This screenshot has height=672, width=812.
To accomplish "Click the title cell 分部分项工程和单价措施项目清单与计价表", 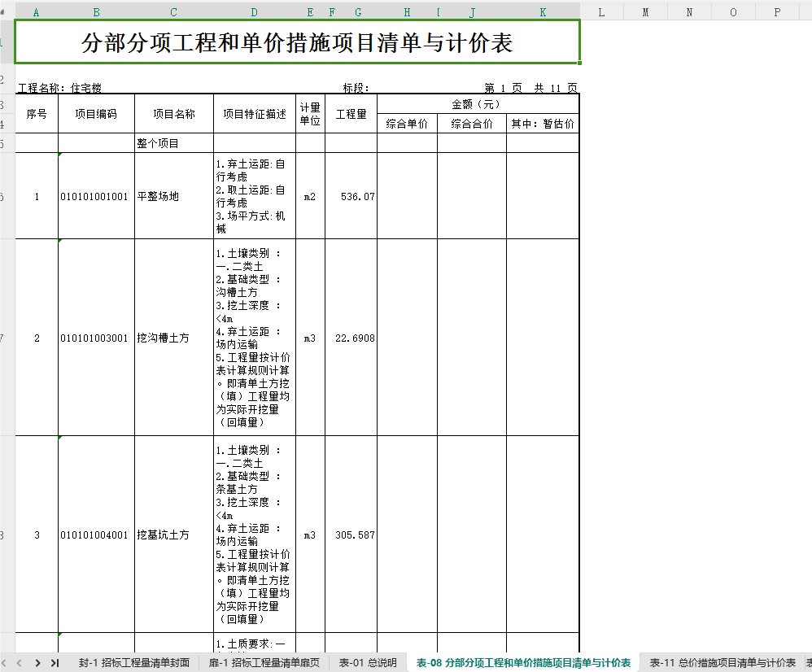I will [x=297, y=42].
